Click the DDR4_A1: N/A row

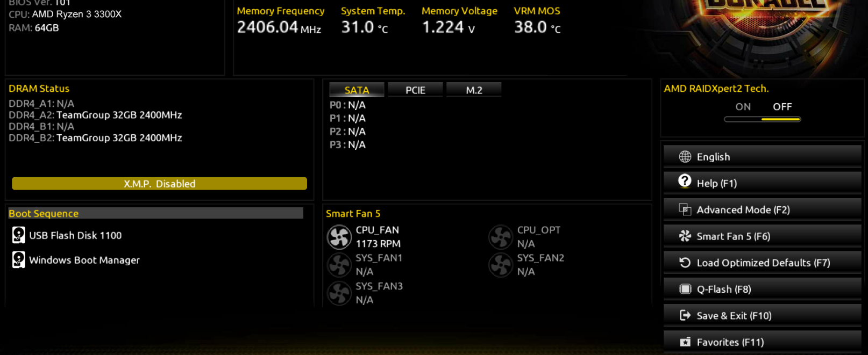[41, 104]
